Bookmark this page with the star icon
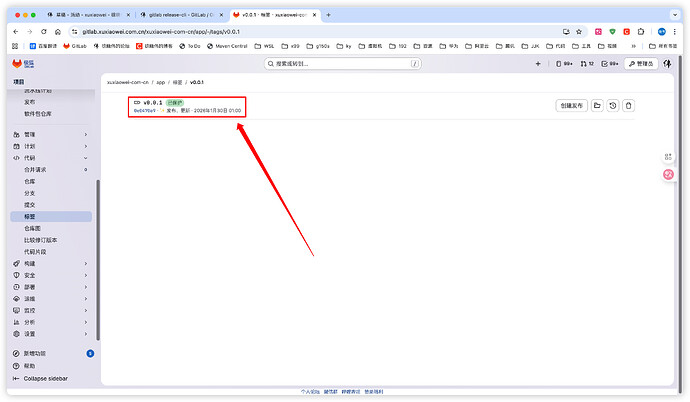690x402 pixels. [579, 31]
